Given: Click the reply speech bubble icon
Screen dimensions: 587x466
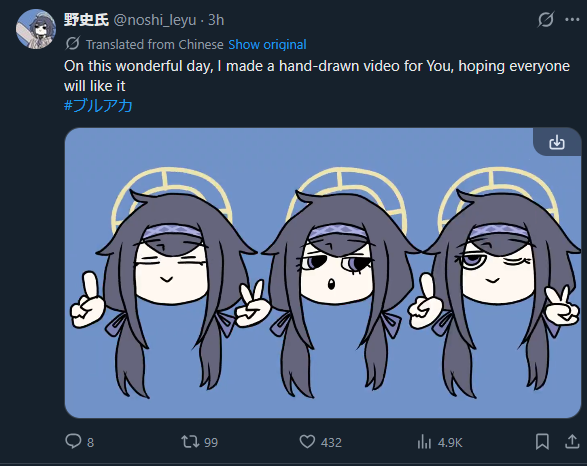Looking at the screenshot, I should click(73, 441).
